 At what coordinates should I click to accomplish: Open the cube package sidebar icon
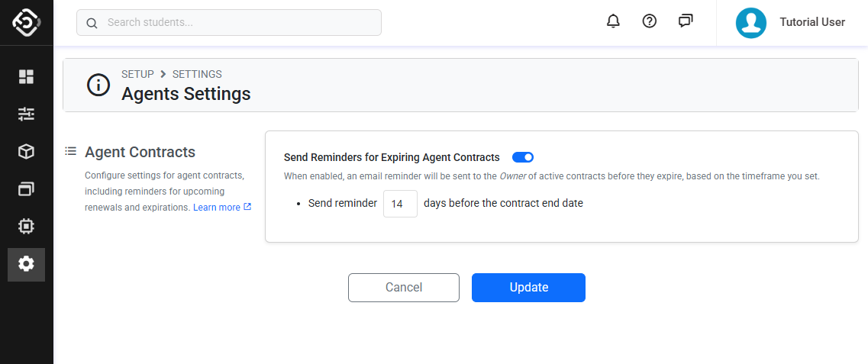(x=26, y=152)
